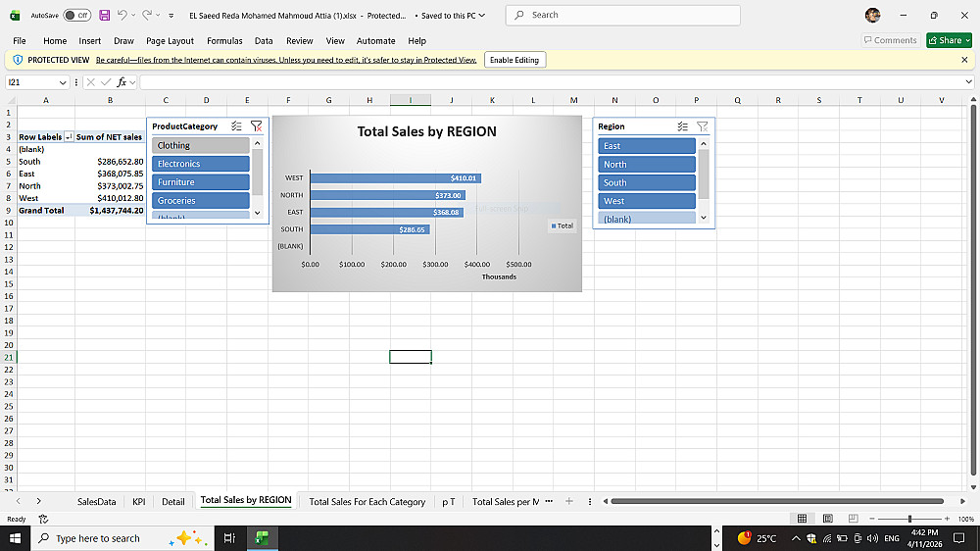Toggle West in Region slicer
Screen dimensions: 980x551
[646, 201]
